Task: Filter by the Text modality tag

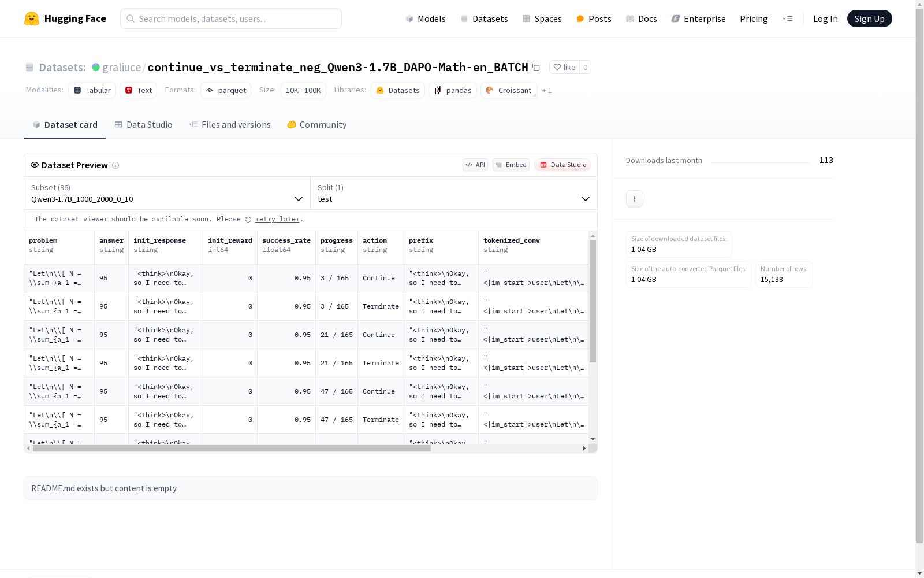Action: tap(139, 90)
